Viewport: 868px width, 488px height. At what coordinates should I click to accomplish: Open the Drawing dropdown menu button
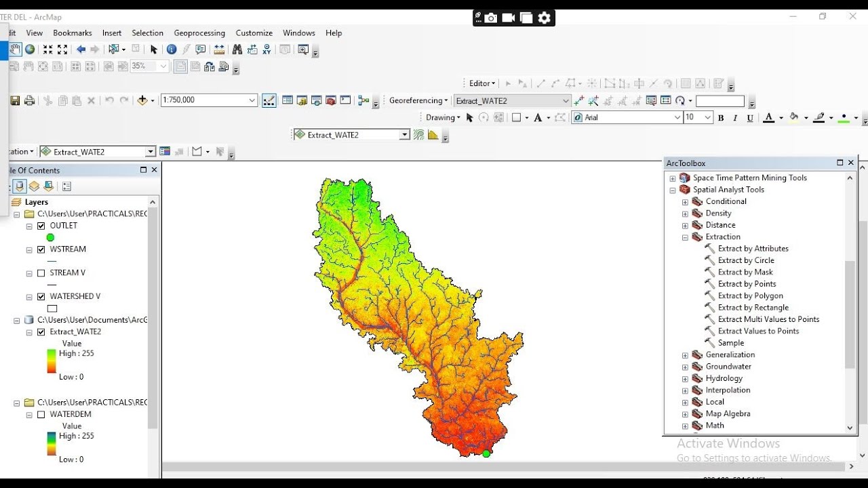(443, 118)
